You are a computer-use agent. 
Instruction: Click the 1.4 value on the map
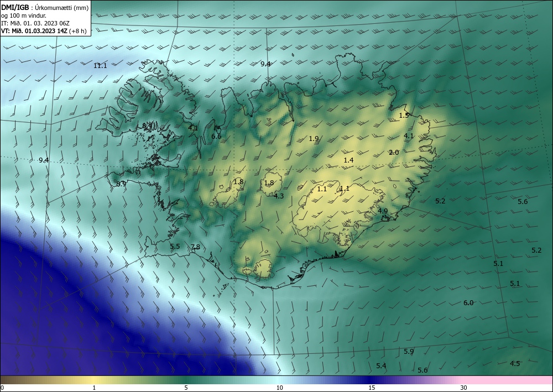348,160
